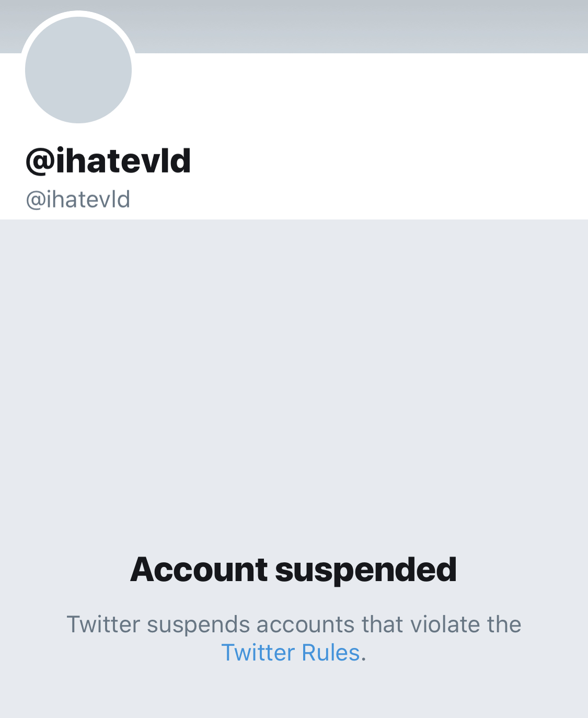Click the word 'Account' in the heading
This screenshot has width=588, height=718.
pyautogui.click(x=199, y=569)
